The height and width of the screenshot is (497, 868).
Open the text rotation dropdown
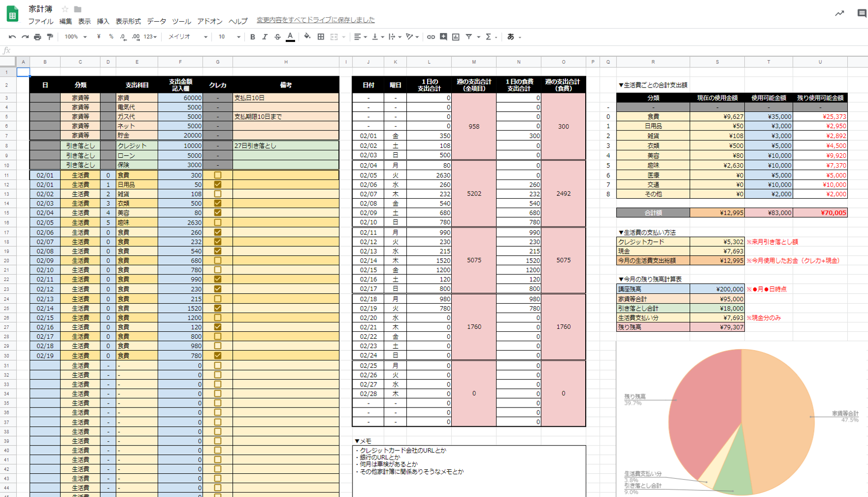[x=412, y=37]
